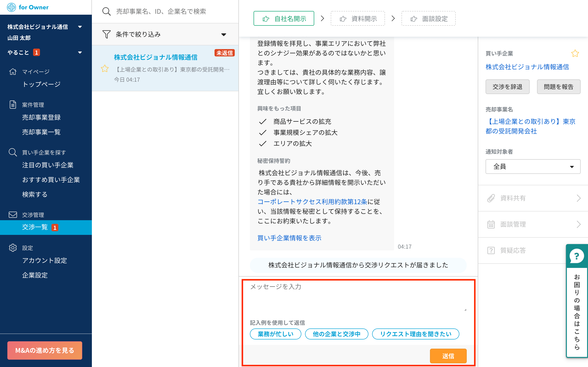Click the search magnifier icon
Image resolution: width=588 pixels, height=367 pixels.
(106, 11)
